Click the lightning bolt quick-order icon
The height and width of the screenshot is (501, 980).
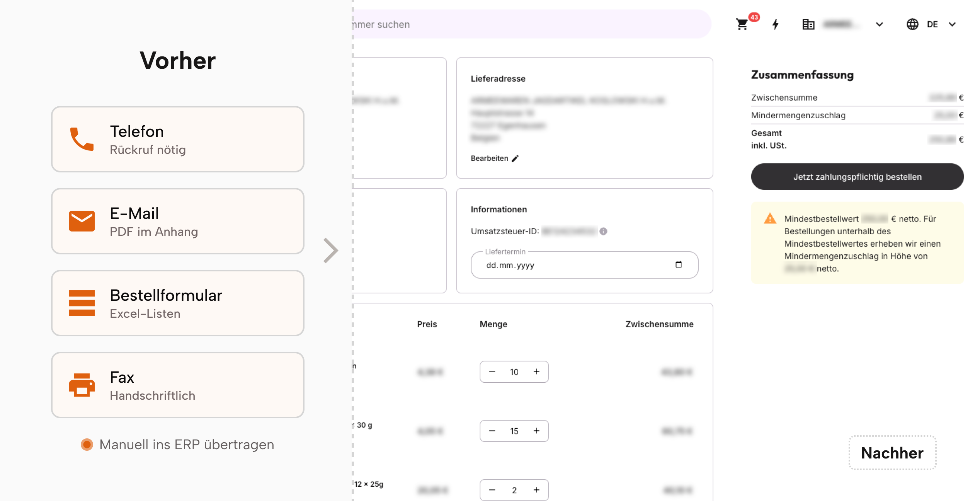(775, 24)
